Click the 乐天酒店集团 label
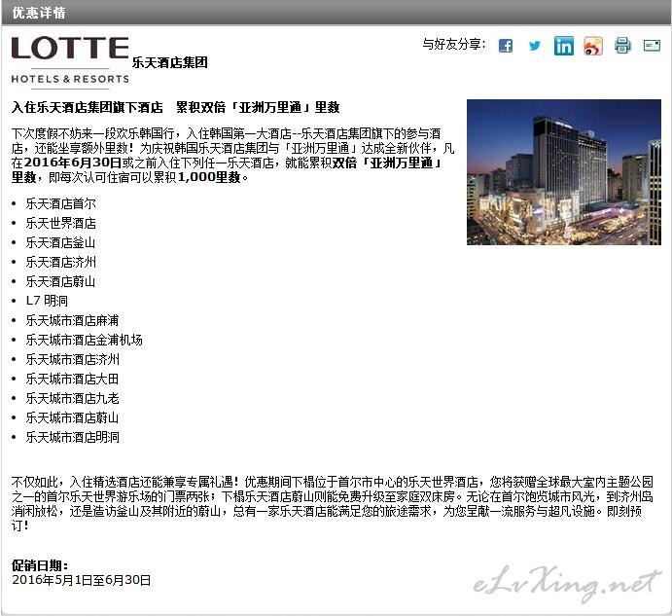The image size is (672, 616). (x=170, y=62)
